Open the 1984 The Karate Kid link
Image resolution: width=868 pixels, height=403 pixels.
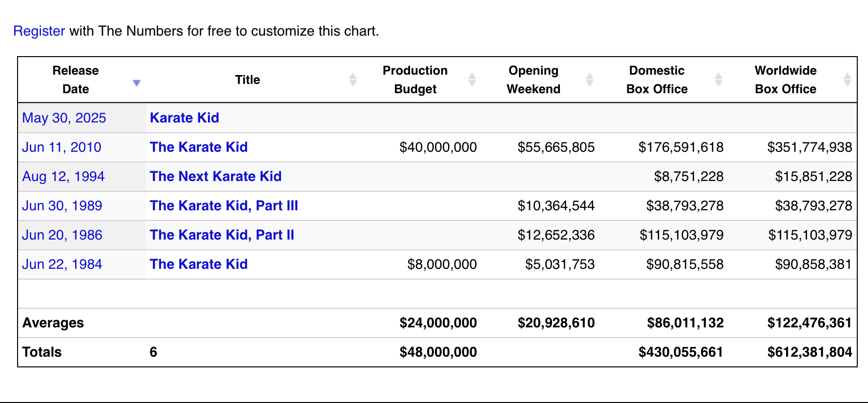point(199,264)
